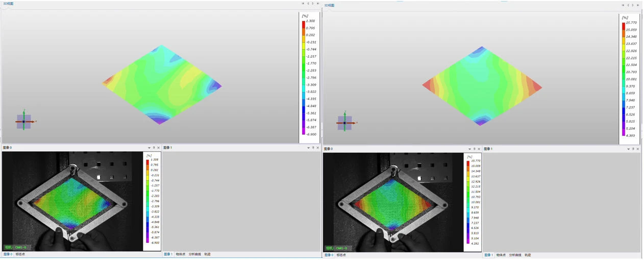Open the left 图像 0 panel dropdown menu

[149, 148]
